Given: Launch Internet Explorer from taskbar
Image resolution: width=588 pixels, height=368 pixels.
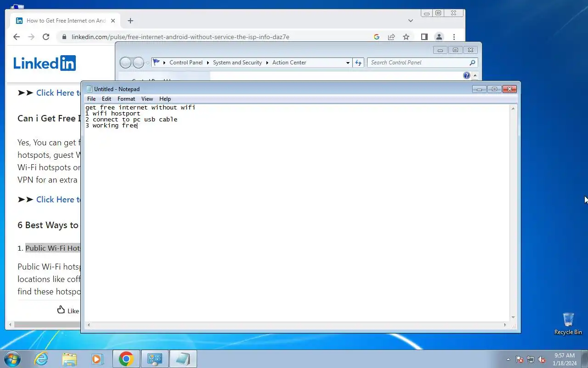Looking at the screenshot, I should [x=41, y=359].
